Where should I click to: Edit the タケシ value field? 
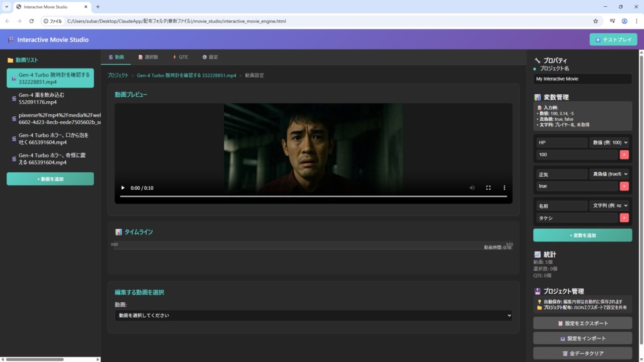pos(577,218)
